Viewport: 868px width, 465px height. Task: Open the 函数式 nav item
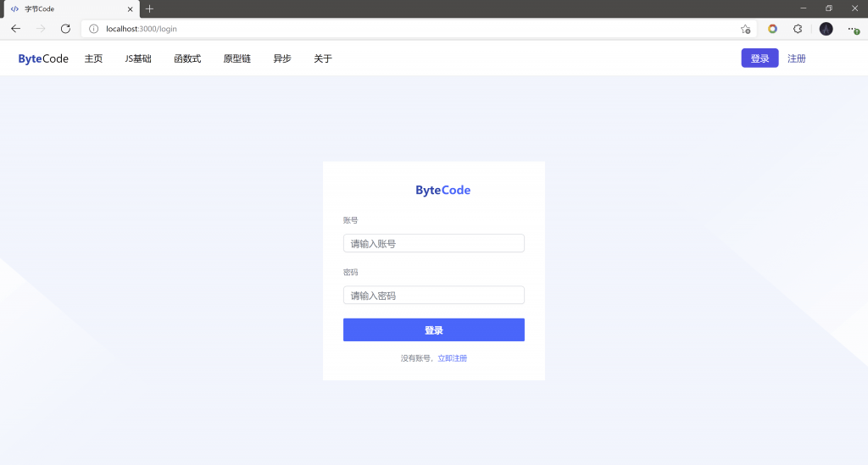(x=187, y=58)
